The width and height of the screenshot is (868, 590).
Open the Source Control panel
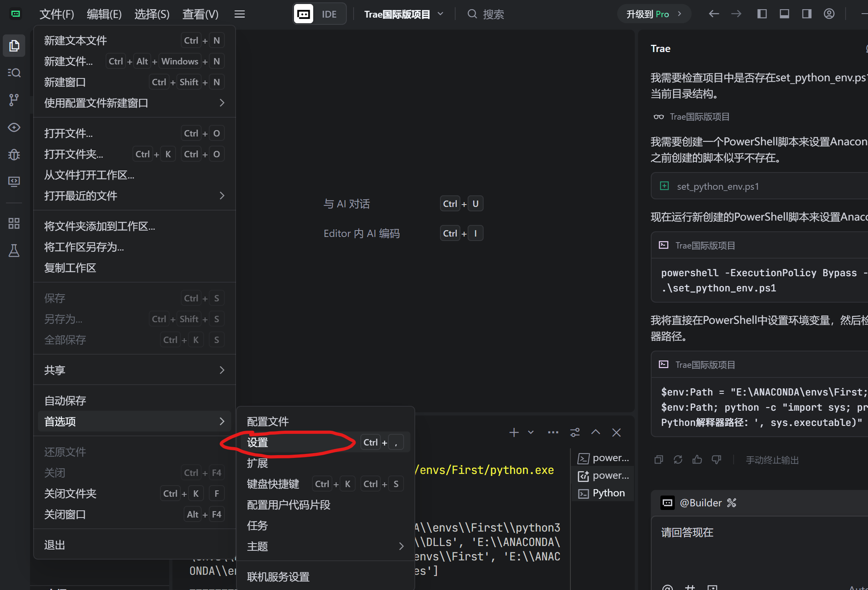pos(14,100)
